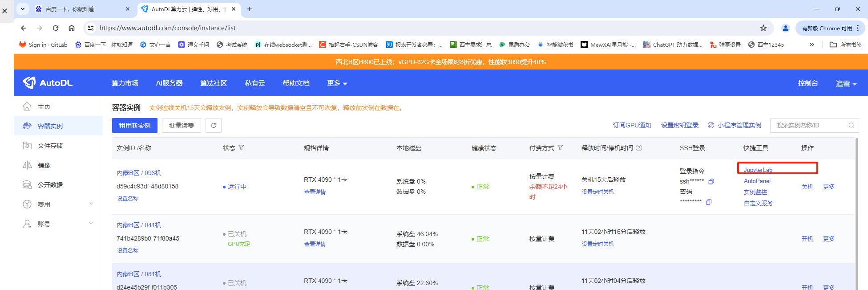
Task: Close the AutoDL算力云 tab
Action: [x=234, y=9]
